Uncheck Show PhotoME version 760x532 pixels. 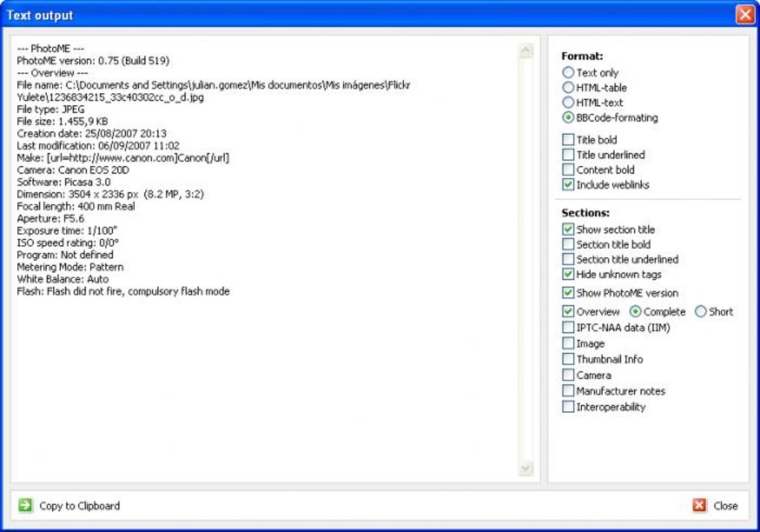tap(568, 293)
